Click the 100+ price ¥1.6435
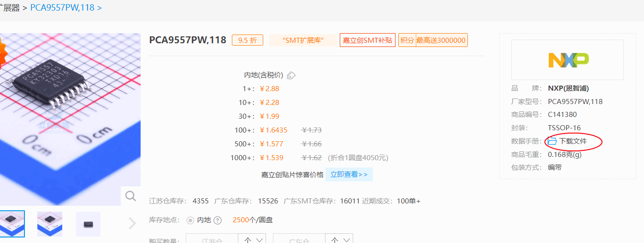Image resolution: width=644 pixels, height=243 pixels. click(274, 130)
